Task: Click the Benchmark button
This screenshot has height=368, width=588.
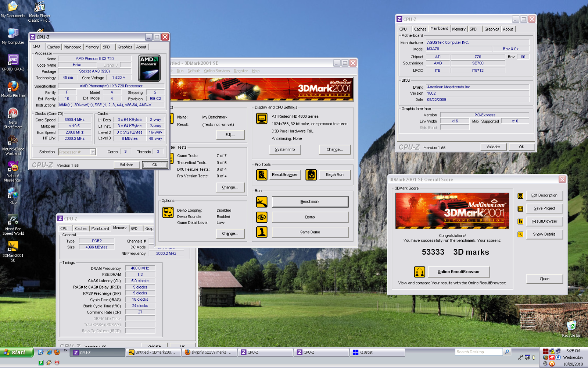Action: [310, 202]
